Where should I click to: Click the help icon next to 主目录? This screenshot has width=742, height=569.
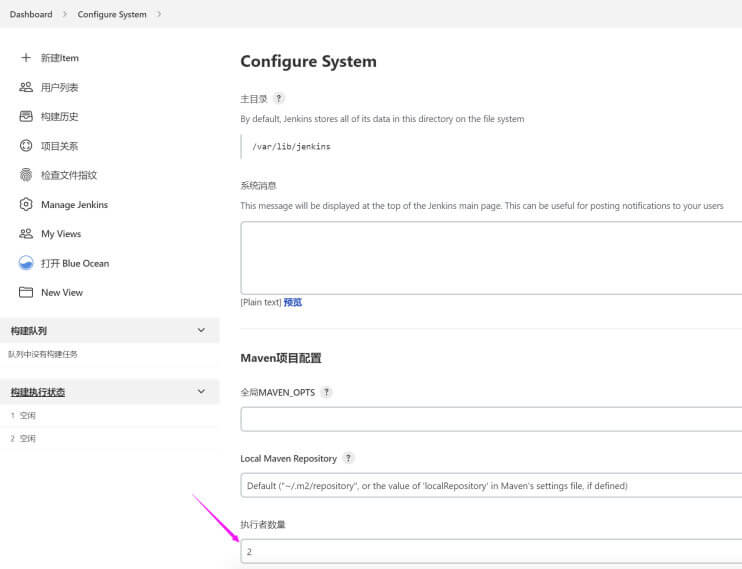coord(279,98)
